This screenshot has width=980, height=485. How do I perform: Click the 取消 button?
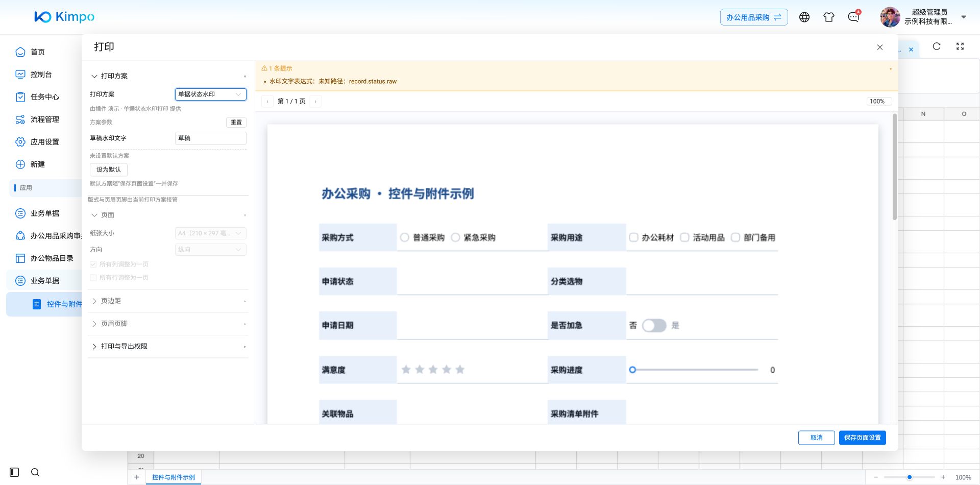point(817,438)
